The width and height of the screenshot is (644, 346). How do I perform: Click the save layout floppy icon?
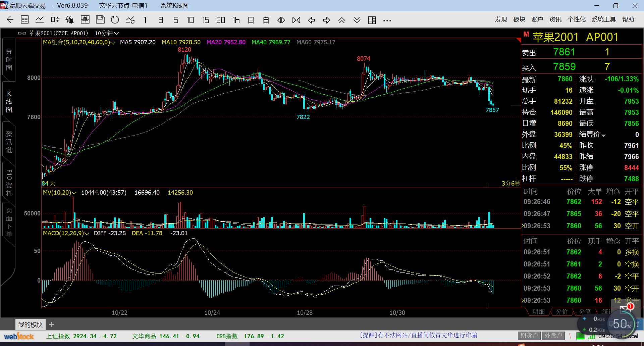tap(100, 20)
